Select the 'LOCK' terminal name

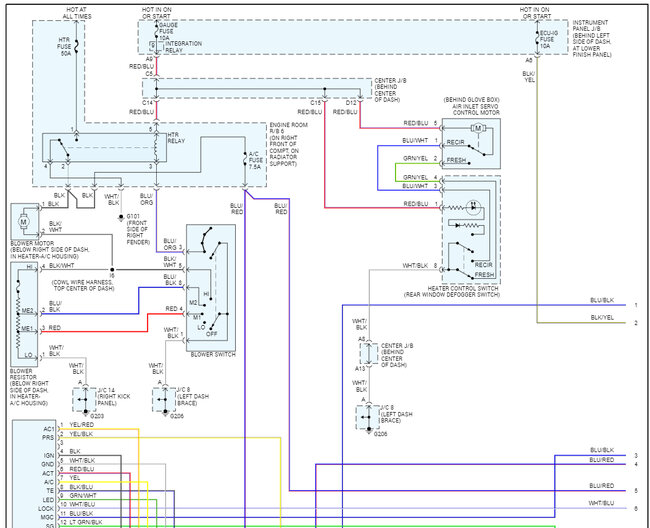[46, 509]
